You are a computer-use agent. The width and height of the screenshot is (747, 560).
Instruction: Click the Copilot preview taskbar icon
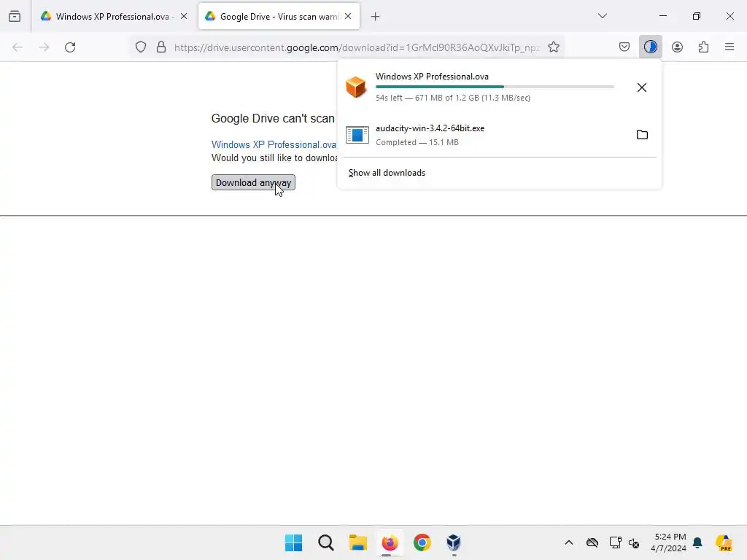pos(724,542)
